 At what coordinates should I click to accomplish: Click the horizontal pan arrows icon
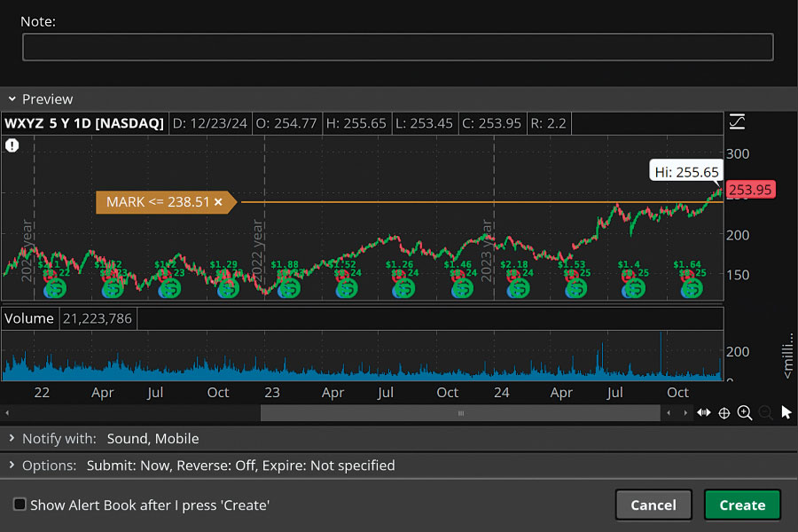click(703, 412)
